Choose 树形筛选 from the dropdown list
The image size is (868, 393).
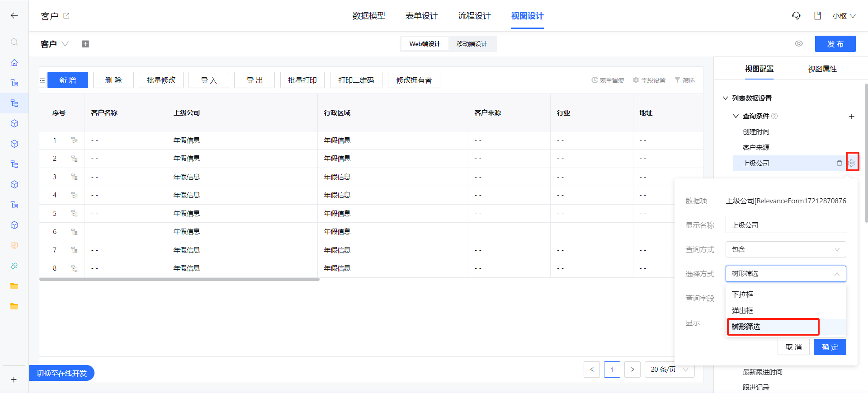tap(786, 327)
